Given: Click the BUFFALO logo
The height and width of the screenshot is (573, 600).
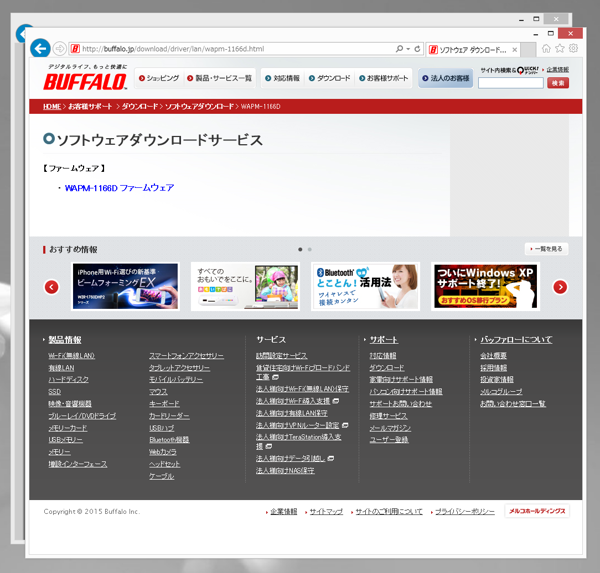Looking at the screenshot, I should coord(85,82).
